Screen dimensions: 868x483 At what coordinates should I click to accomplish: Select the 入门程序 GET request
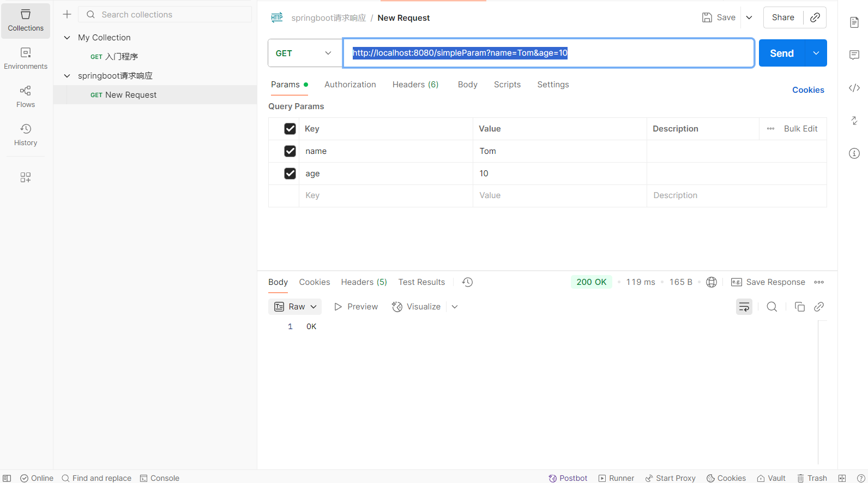[x=155, y=57]
